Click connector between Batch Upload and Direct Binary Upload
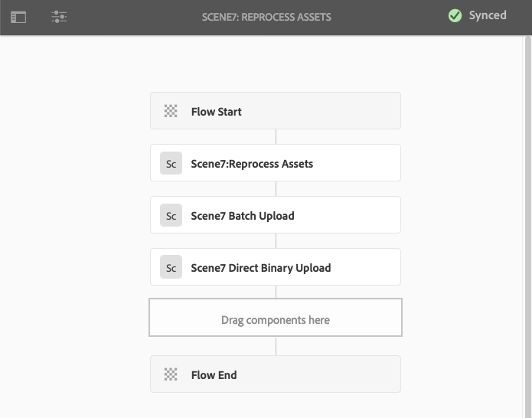532x418 pixels. (x=276, y=241)
